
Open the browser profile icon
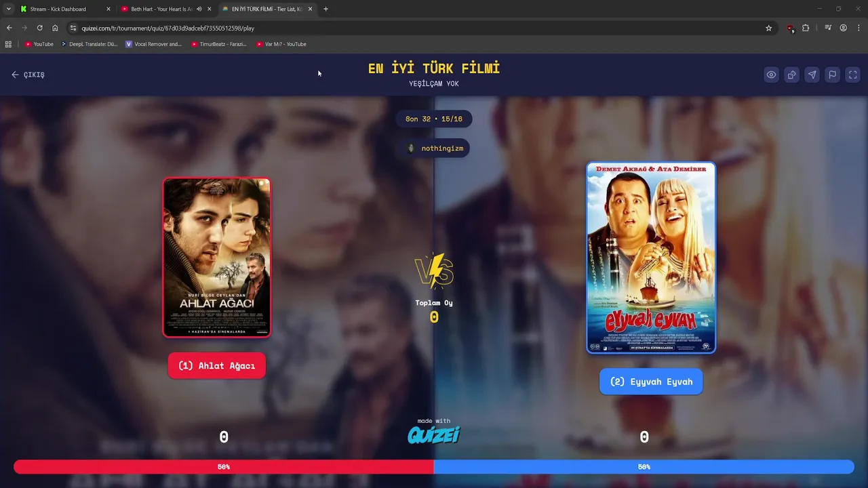pos(843,28)
